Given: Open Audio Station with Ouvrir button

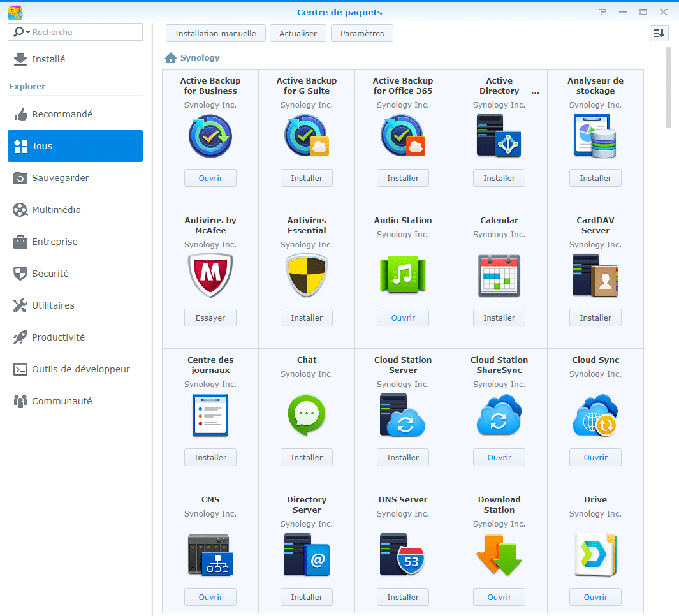Looking at the screenshot, I should click(x=403, y=318).
